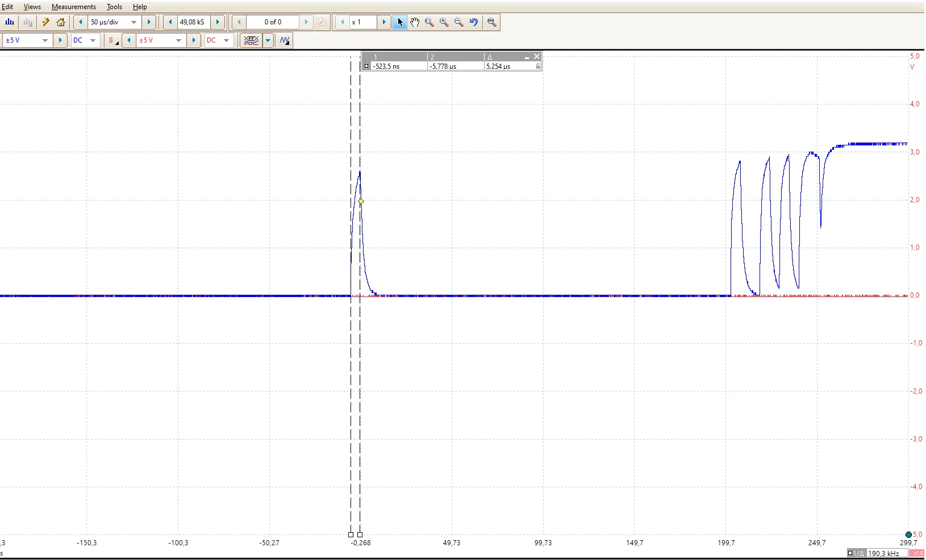Click the teal ruler handle at axis corner
Screen dimensions: 926x560
[x=908, y=534]
